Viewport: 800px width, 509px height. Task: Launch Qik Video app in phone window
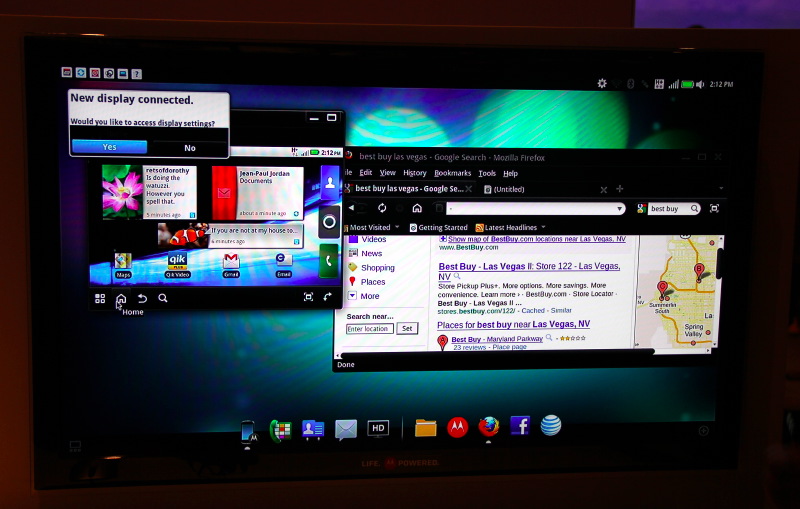178,265
